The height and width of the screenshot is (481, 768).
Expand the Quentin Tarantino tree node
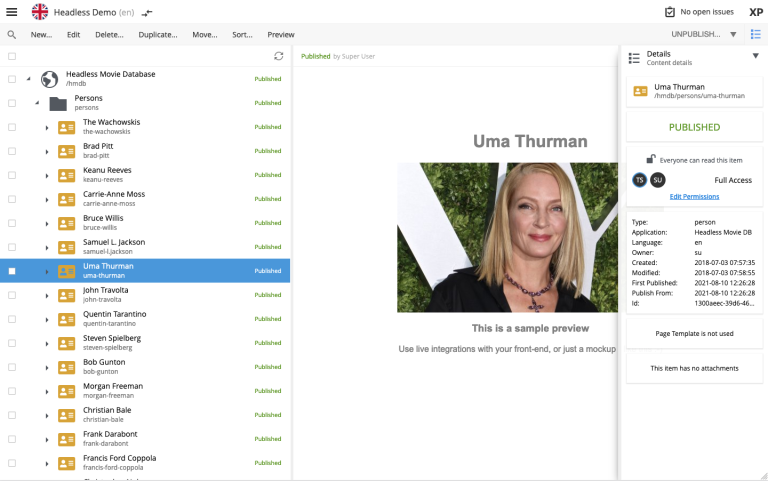pyautogui.click(x=47, y=319)
